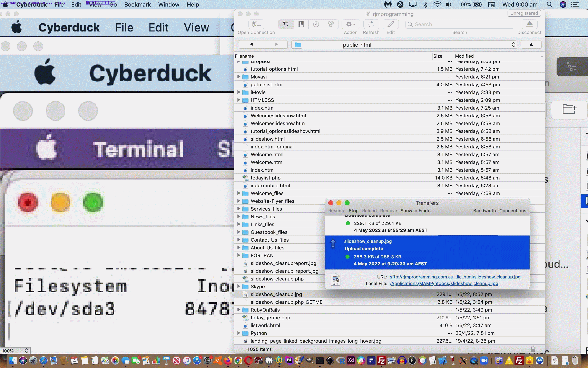Show connection history clock icon
The image size is (588, 368).
(x=316, y=24)
